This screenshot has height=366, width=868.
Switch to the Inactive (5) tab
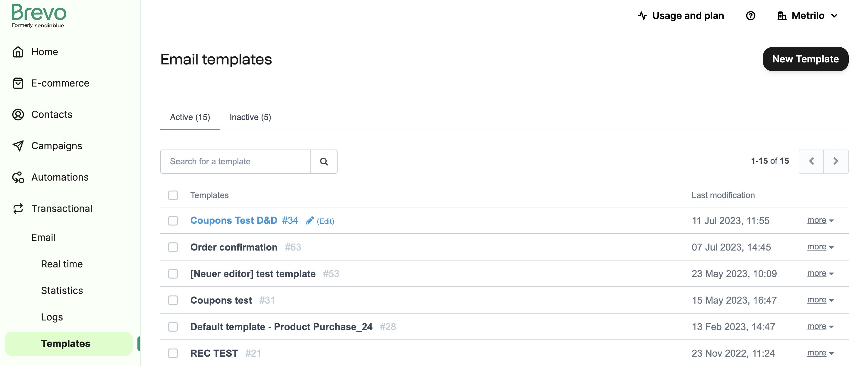250,117
